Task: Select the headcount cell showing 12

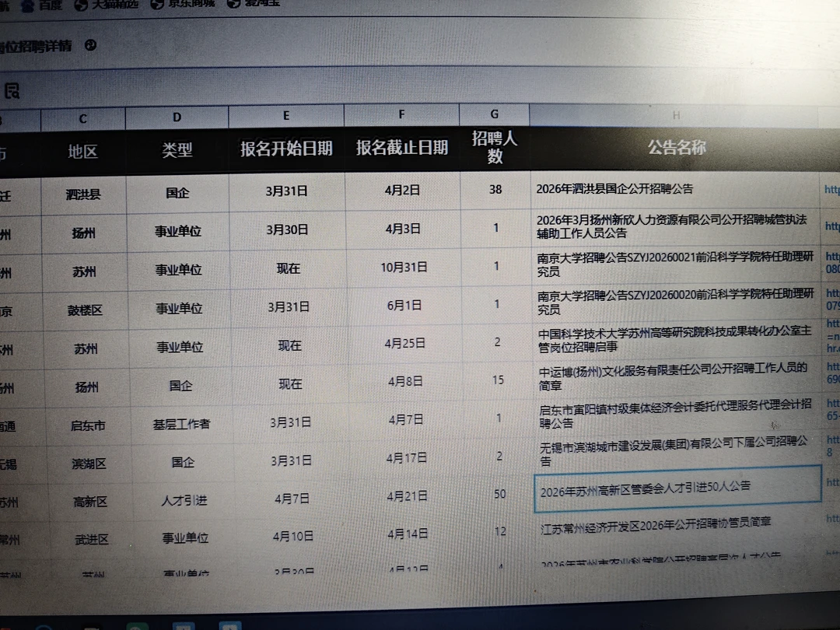Action: [500, 532]
